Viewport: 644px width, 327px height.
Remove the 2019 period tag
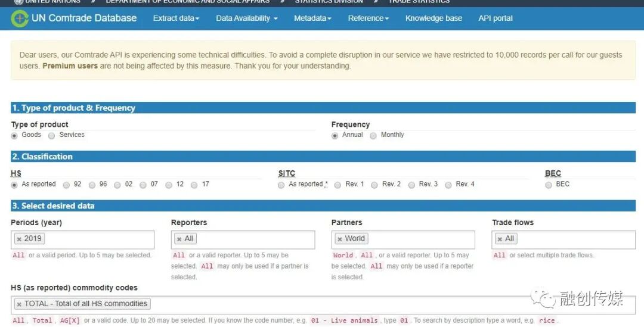(19, 239)
